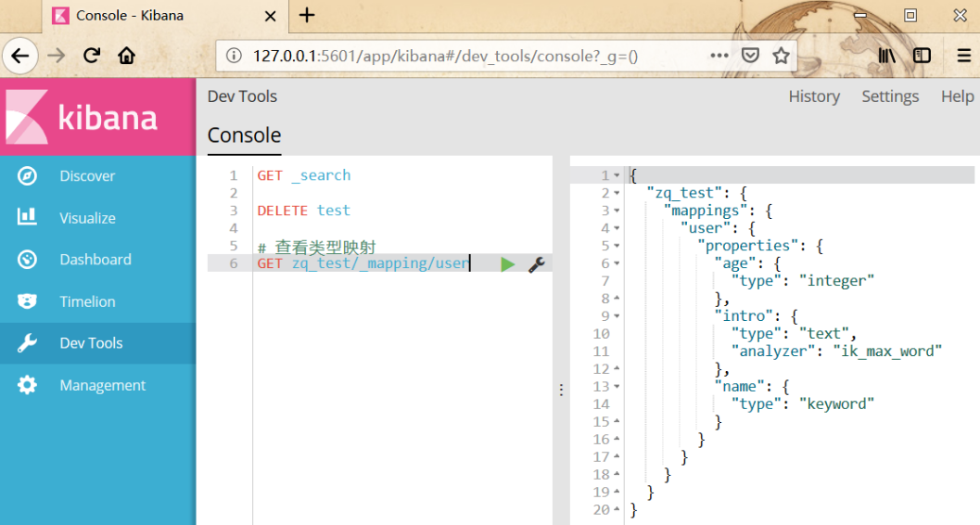The width and height of the screenshot is (980, 525).
Task: Click "keyword" type value
Action: pos(836,403)
